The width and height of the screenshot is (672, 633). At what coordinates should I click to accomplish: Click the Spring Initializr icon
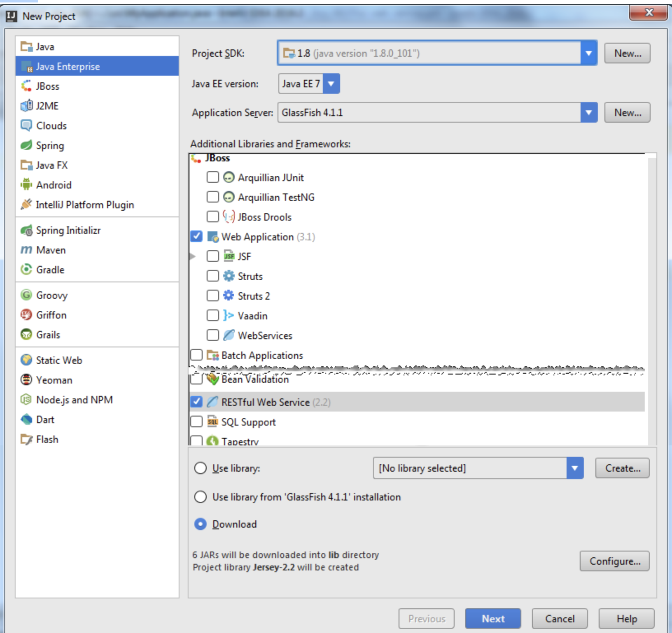27,230
